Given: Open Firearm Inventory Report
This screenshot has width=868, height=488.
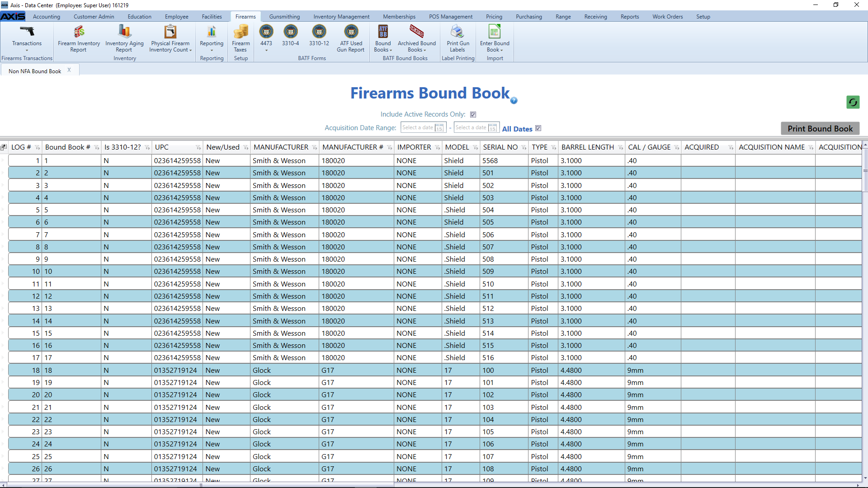Looking at the screenshot, I should click(x=79, y=38).
